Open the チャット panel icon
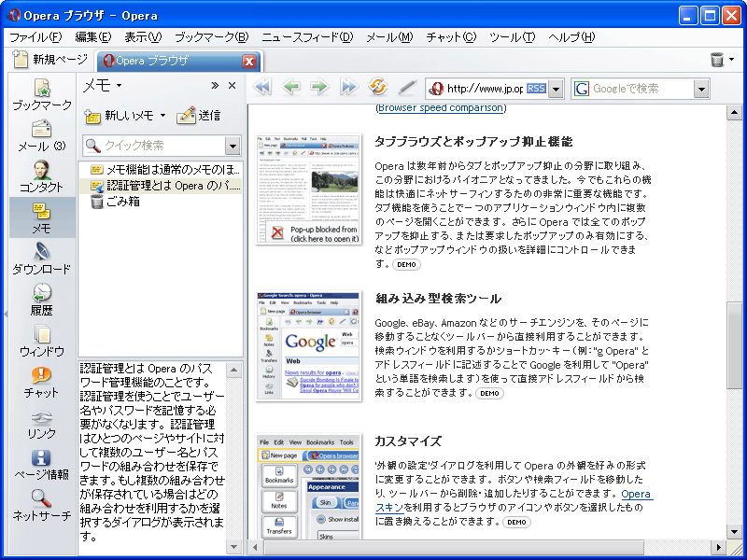This screenshot has height=560, width=747. pyautogui.click(x=42, y=383)
